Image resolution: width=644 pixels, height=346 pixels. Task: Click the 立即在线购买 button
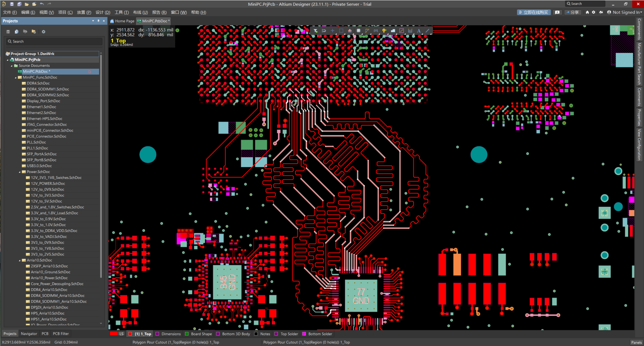pyautogui.click(x=534, y=12)
